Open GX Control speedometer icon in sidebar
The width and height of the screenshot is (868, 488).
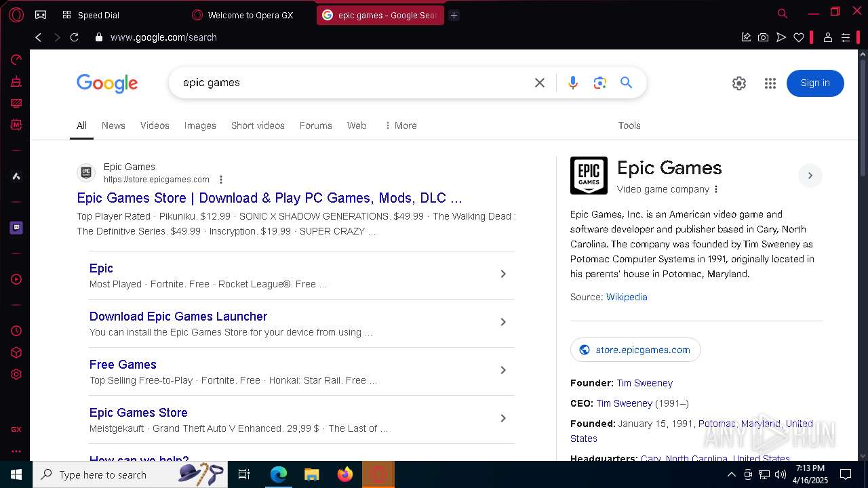click(16, 60)
